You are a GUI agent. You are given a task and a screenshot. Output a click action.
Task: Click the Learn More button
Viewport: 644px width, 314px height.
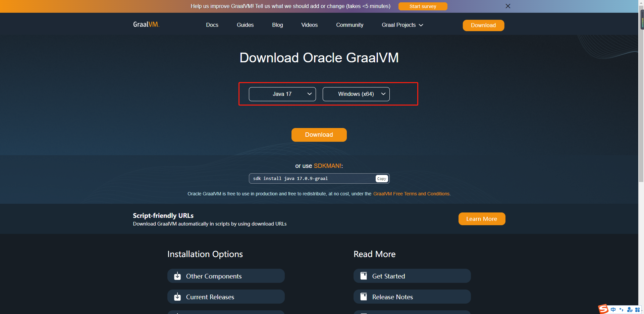[x=482, y=219]
